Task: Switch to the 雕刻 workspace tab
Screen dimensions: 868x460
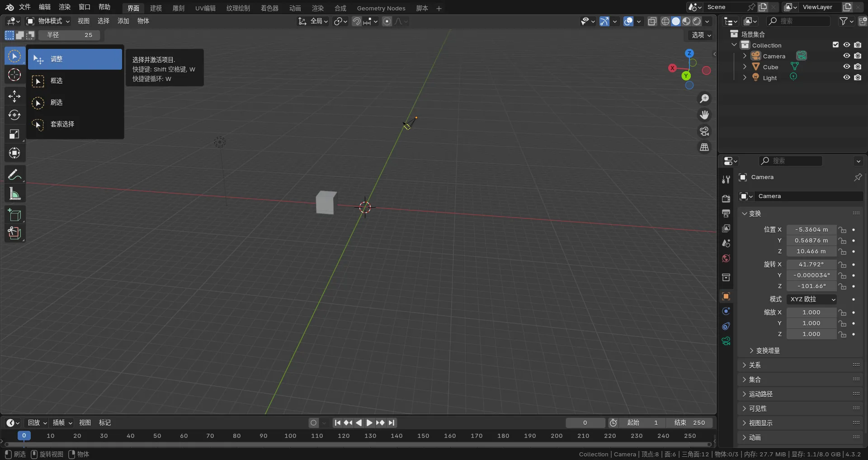Action: point(179,8)
